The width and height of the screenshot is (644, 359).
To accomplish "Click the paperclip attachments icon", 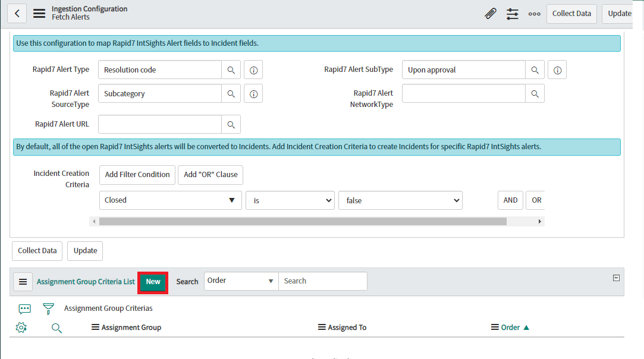I will (x=490, y=13).
